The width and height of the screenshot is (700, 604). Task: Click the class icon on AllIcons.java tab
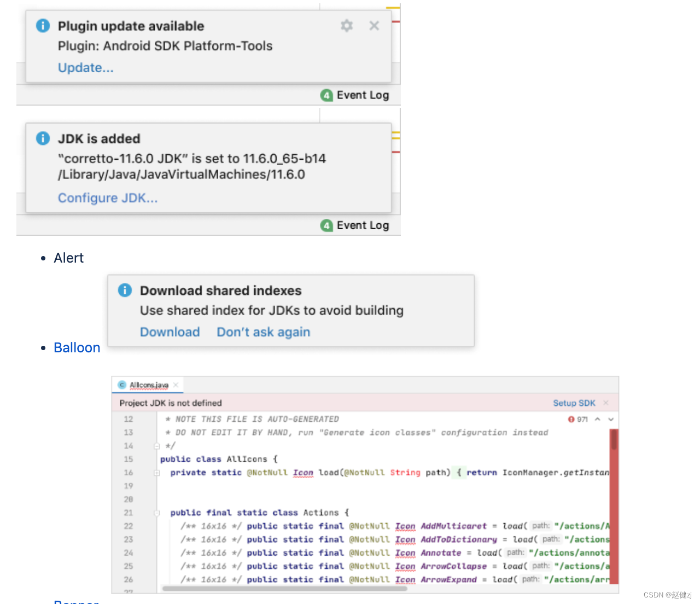tap(122, 385)
